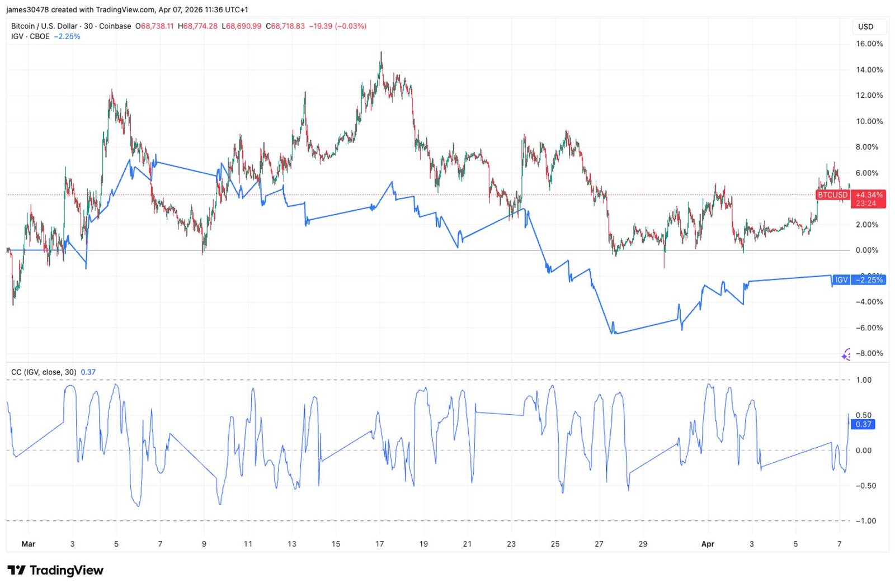Click date '17' on the time axis
895x588 pixels.
pyautogui.click(x=380, y=544)
